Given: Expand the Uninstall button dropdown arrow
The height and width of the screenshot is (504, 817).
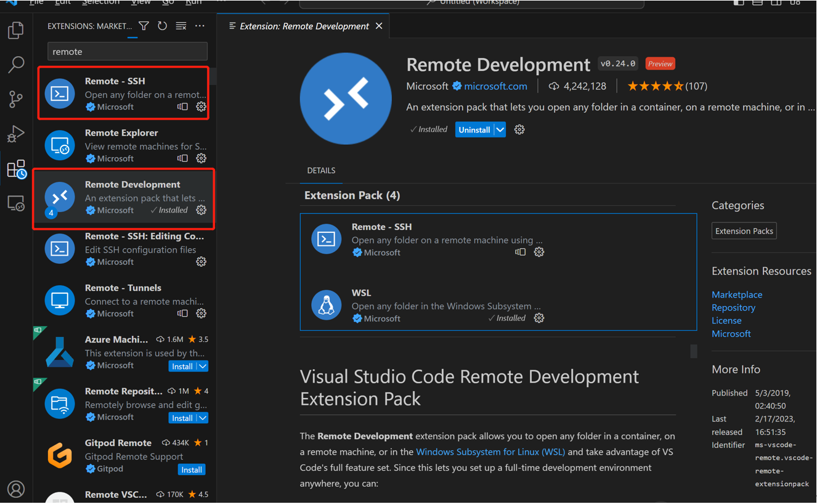Looking at the screenshot, I should coord(500,130).
